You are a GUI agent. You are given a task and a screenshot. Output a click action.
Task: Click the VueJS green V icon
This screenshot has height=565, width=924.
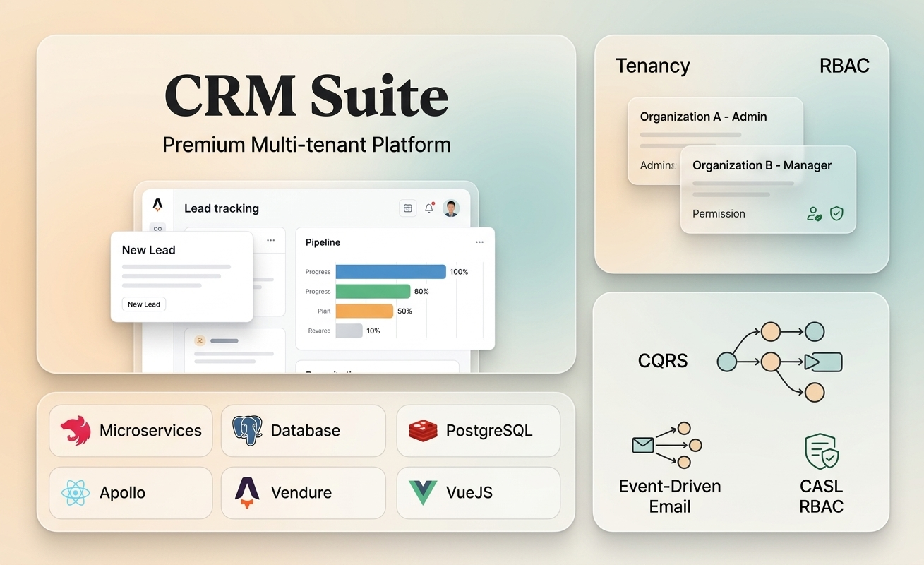coord(421,492)
